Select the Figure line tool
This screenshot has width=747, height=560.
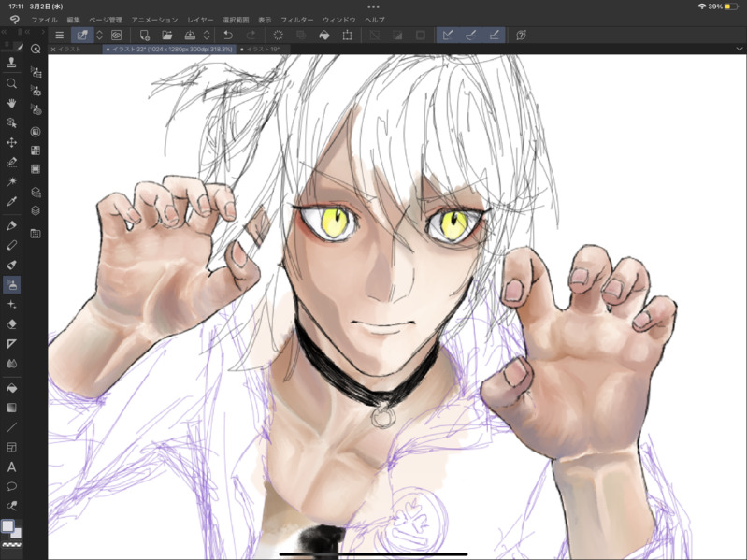tap(11, 427)
